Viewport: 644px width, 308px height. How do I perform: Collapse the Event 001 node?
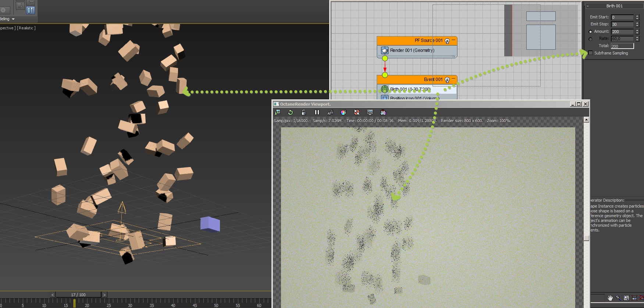(453, 79)
